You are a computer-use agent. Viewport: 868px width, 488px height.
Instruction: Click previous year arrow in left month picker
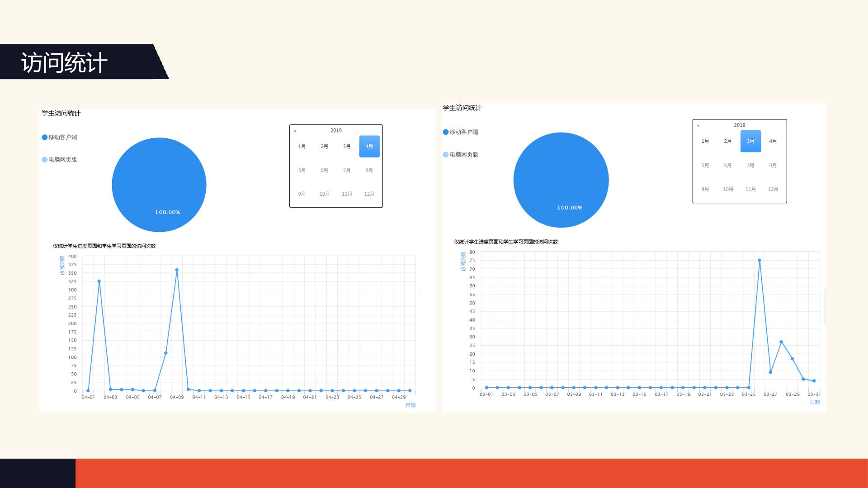point(295,131)
